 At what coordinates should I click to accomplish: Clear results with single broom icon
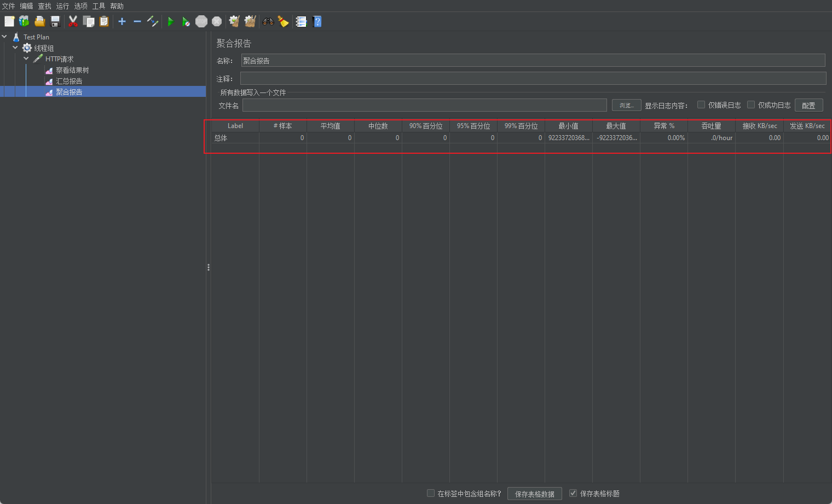pos(234,21)
